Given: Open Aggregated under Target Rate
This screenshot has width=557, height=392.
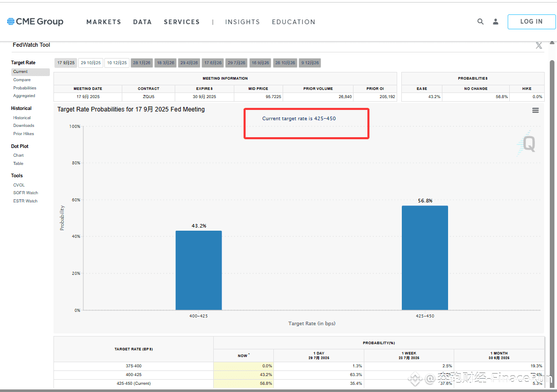Looking at the screenshot, I should point(24,96).
